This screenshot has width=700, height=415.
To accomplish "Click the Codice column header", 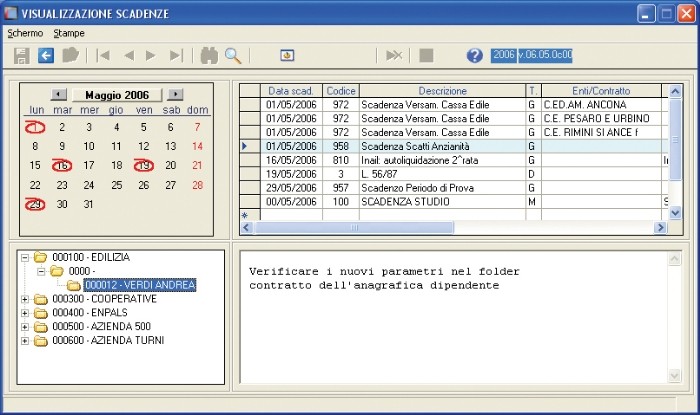I will (341, 91).
